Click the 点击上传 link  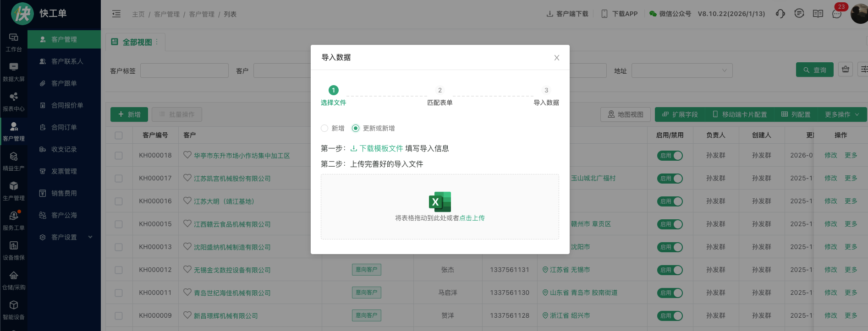tap(472, 218)
